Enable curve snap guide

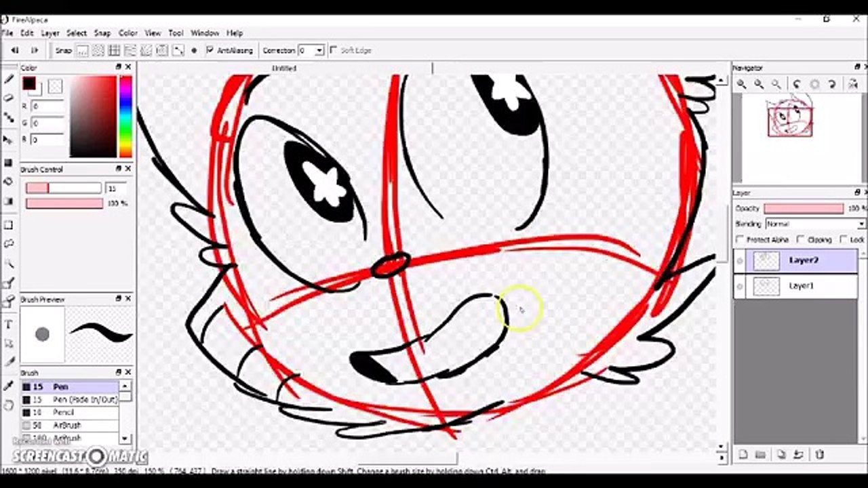[x=178, y=50]
